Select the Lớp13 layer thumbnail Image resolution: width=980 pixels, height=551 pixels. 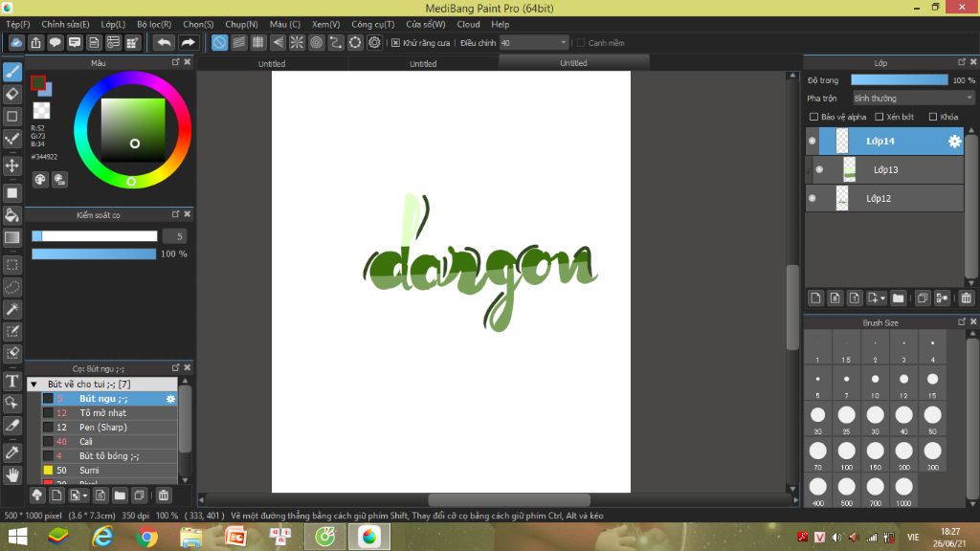pyautogui.click(x=850, y=170)
